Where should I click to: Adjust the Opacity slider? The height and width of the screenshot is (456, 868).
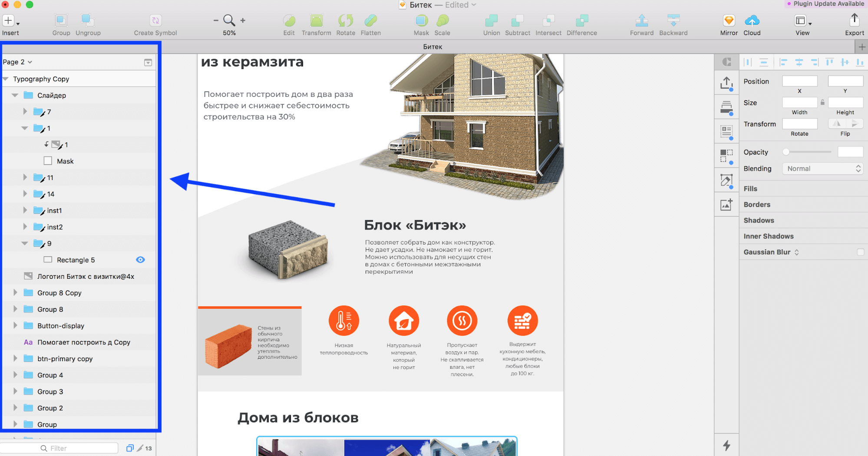807,152
